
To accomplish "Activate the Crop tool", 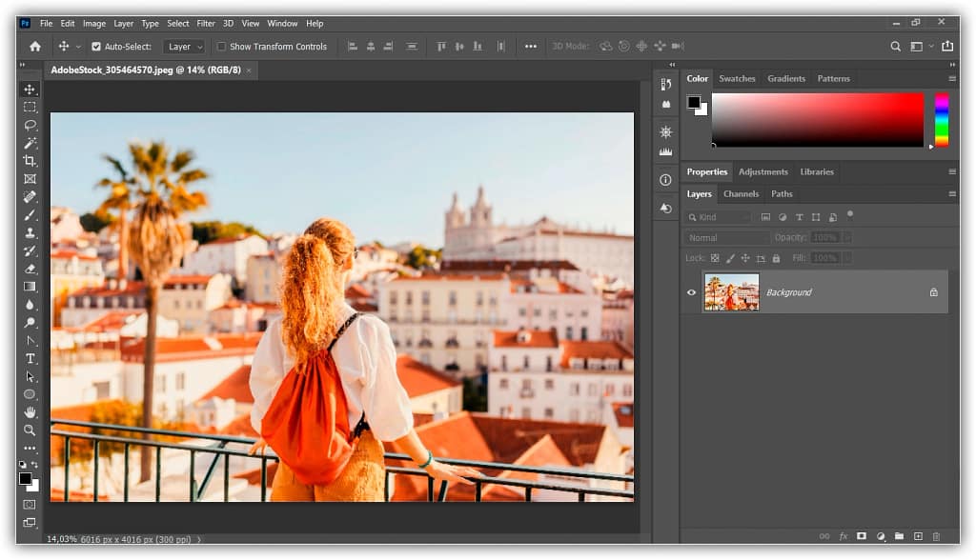I will (30, 161).
